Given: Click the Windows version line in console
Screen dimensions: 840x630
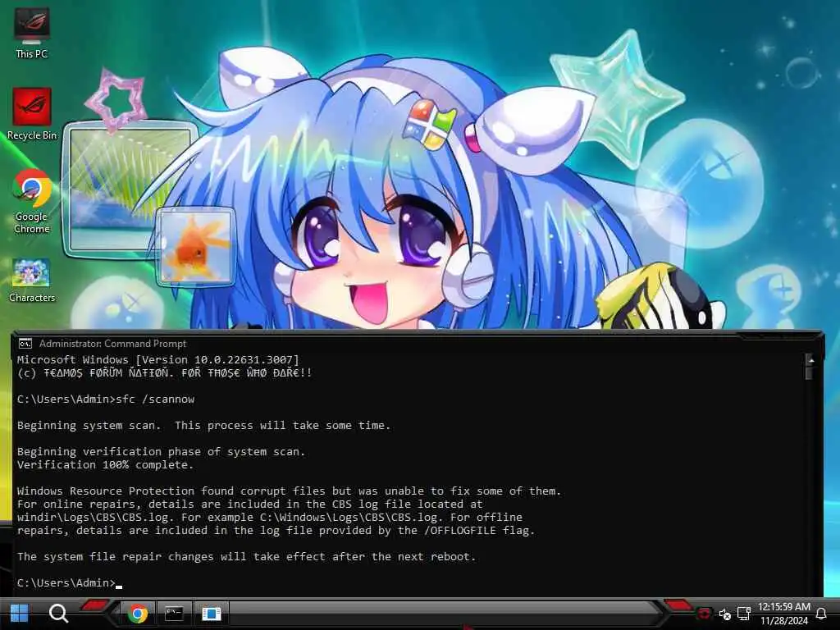Looking at the screenshot, I should 158,359.
